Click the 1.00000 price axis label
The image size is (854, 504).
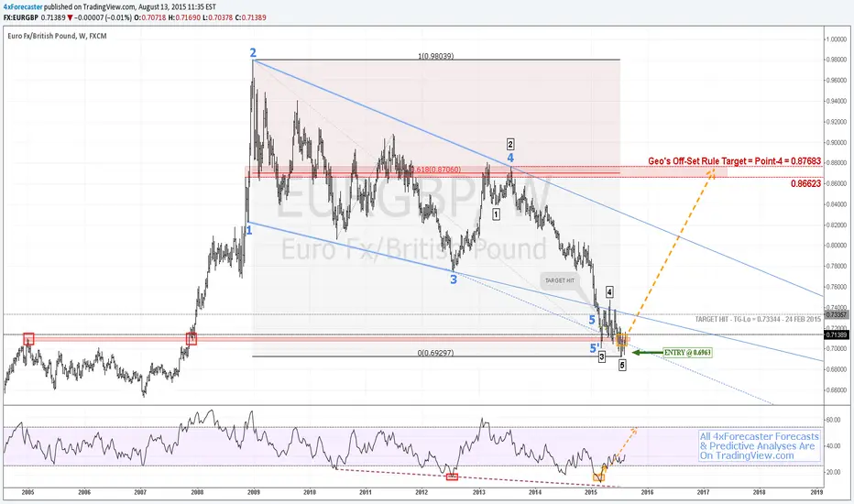(x=836, y=39)
